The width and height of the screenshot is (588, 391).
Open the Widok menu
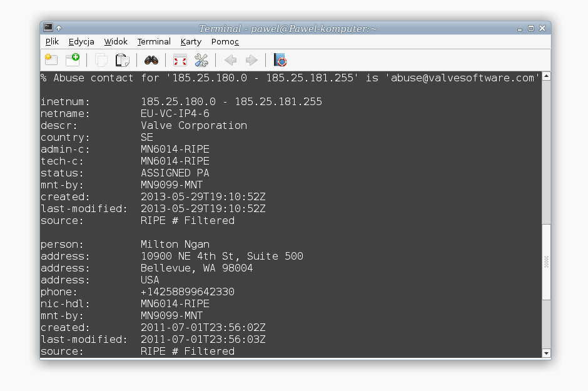[116, 42]
